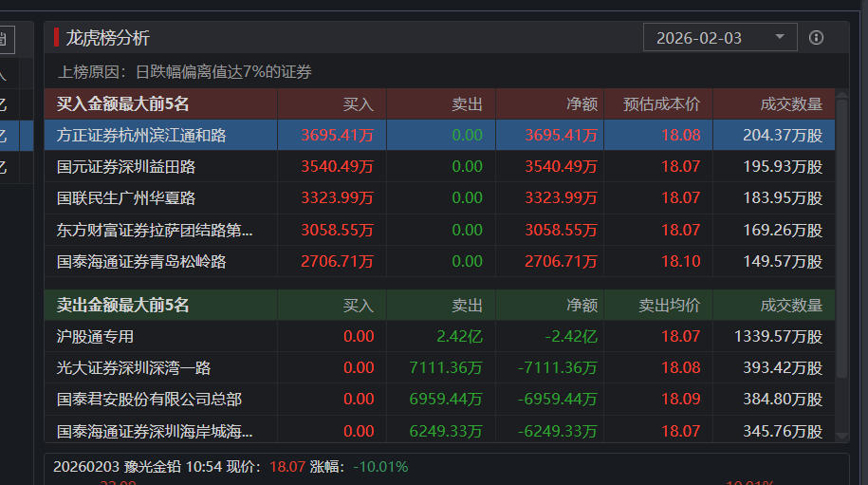Click the 成交数量 header in sell table

791,305
